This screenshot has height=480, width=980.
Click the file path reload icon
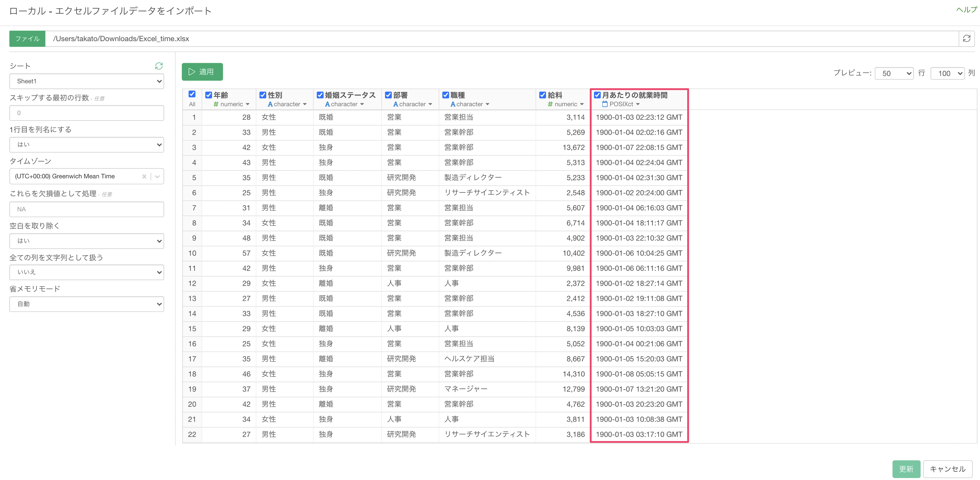pos(966,38)
